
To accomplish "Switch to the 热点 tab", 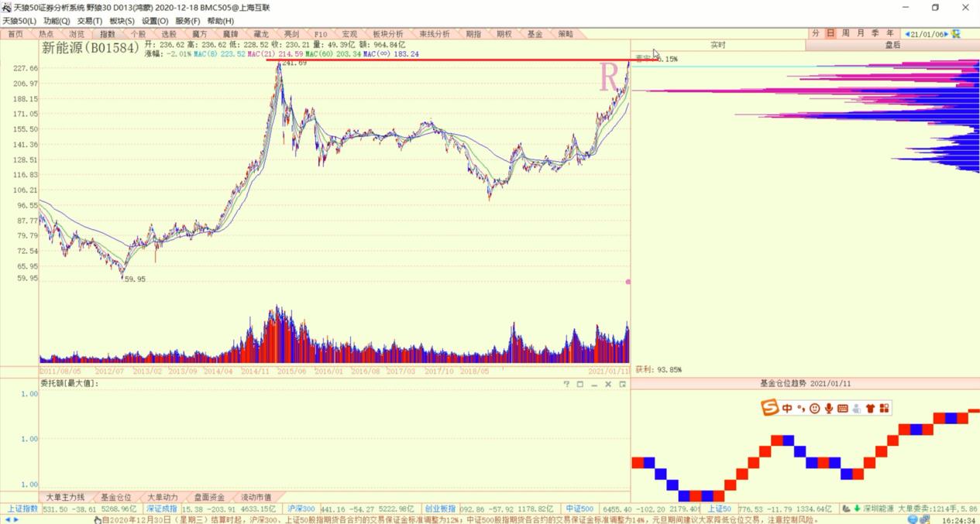I will [x=46, y=34].
